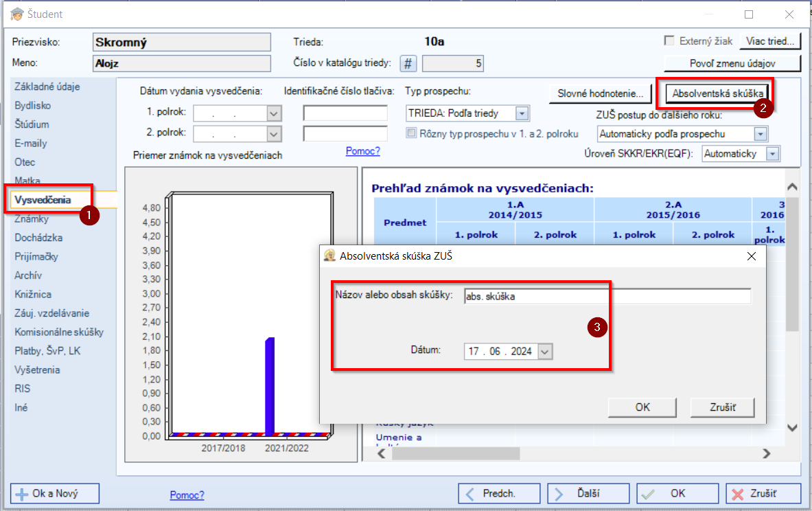Click the Absolventská skúška button

717,93
